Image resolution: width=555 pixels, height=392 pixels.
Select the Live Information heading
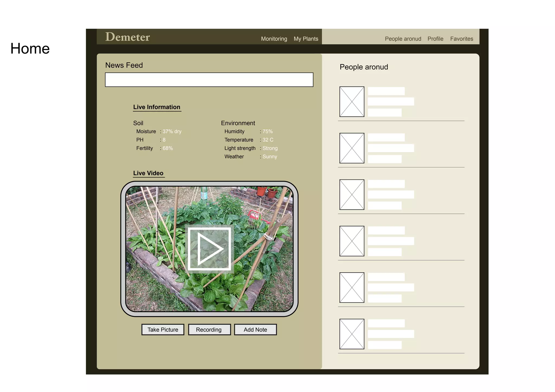click(157, 107)
